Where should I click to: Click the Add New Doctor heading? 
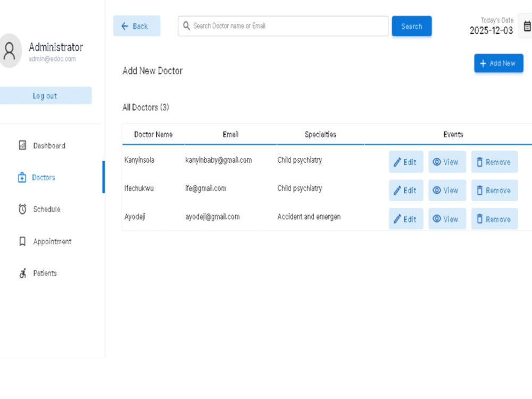tap(153, 71)
